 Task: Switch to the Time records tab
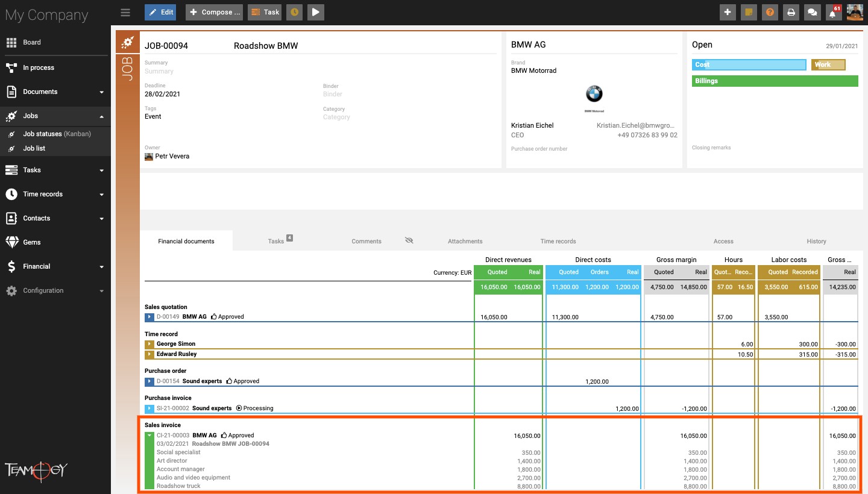[558, 241]
